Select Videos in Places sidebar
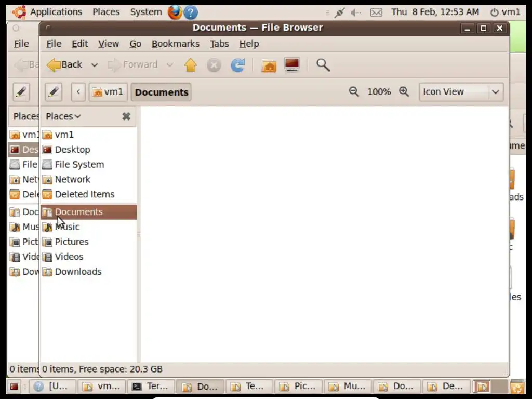Viewport: 532px width, 399px height. (88, 257)
